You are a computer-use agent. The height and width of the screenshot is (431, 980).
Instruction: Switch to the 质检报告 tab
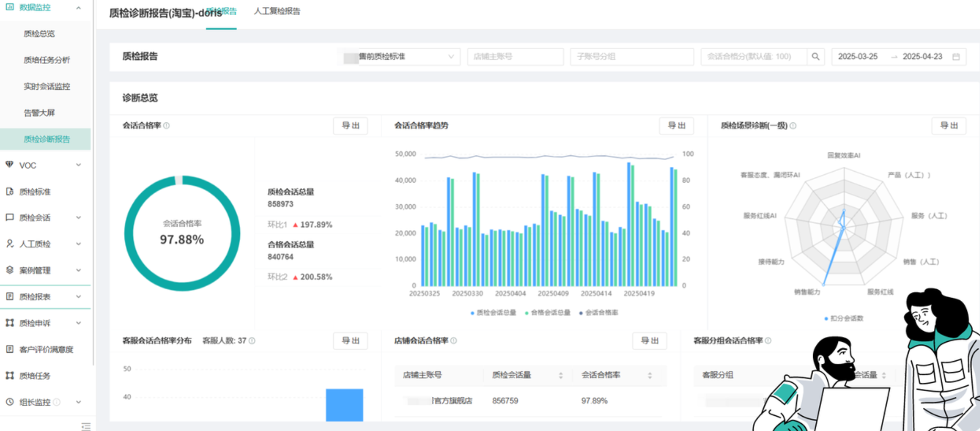221,11
